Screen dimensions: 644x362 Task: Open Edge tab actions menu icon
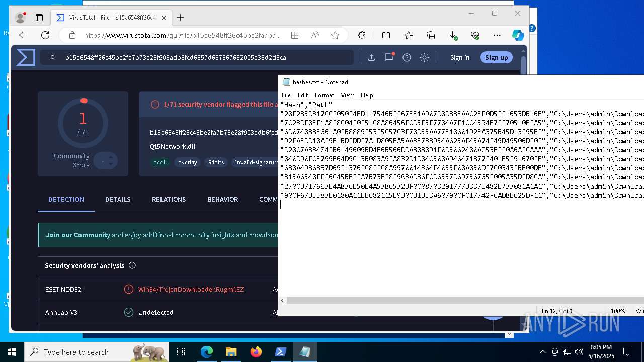[39, 18]
